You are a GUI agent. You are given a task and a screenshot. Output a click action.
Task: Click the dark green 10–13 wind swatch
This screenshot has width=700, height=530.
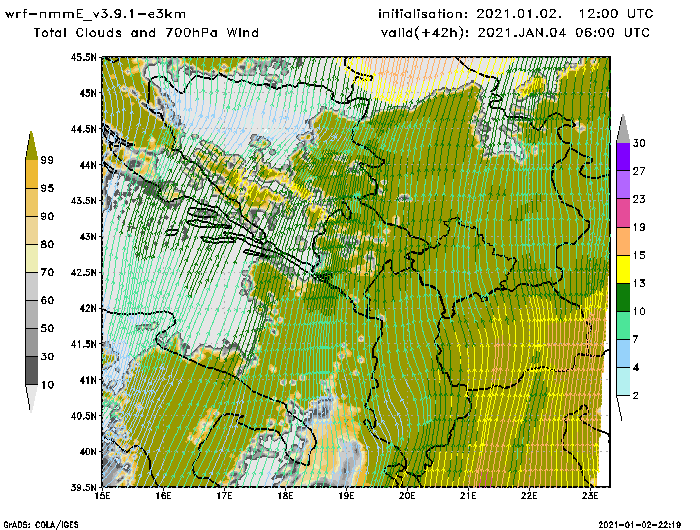[x=623, y=297]
